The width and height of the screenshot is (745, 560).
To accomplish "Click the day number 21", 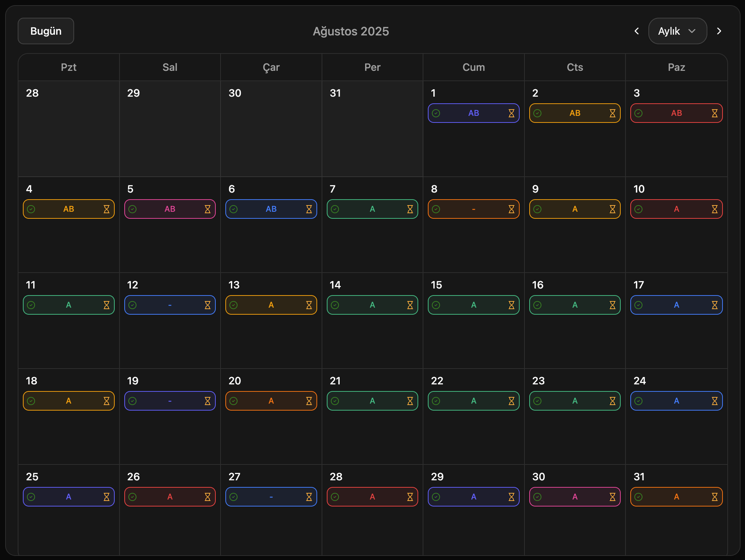I will tap(335, 381).
